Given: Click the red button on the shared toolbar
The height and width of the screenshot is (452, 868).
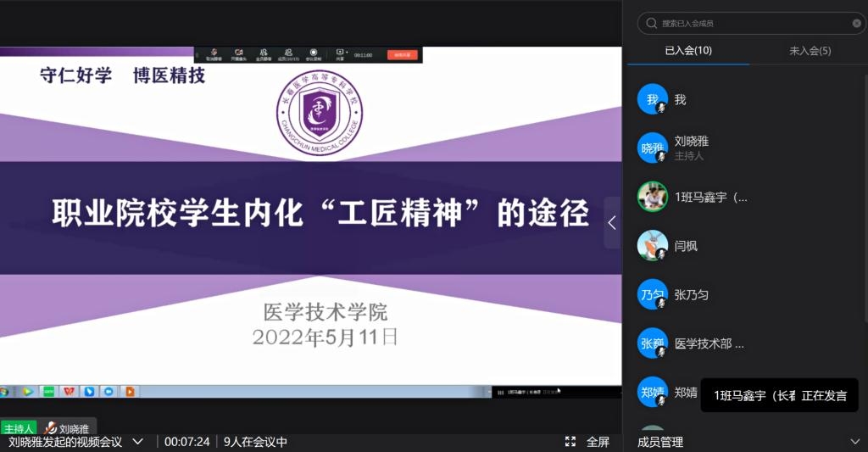Looking at the screenshot, I should [402, 55].
